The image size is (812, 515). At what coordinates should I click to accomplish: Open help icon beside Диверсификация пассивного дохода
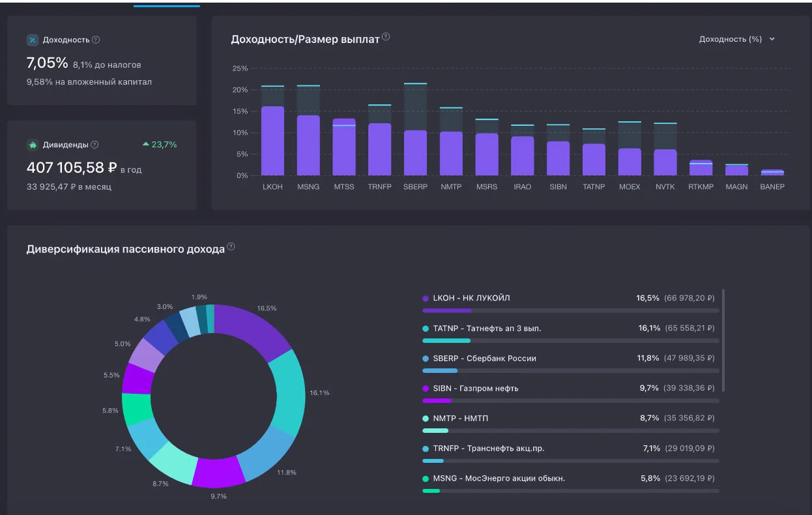point(231,247)
